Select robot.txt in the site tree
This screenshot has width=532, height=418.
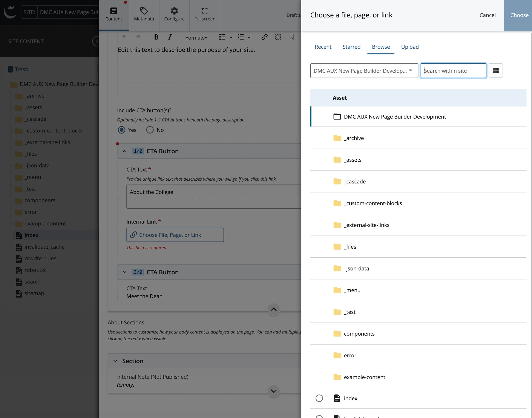35,270
